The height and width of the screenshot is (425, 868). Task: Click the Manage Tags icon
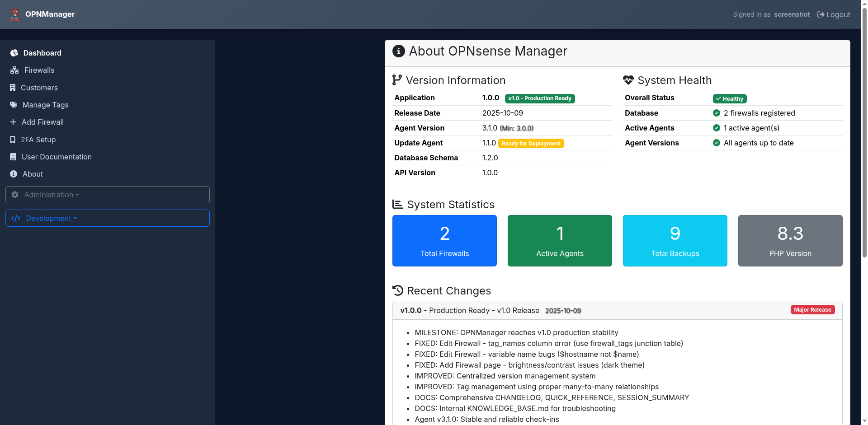click(x=14, y=105)
